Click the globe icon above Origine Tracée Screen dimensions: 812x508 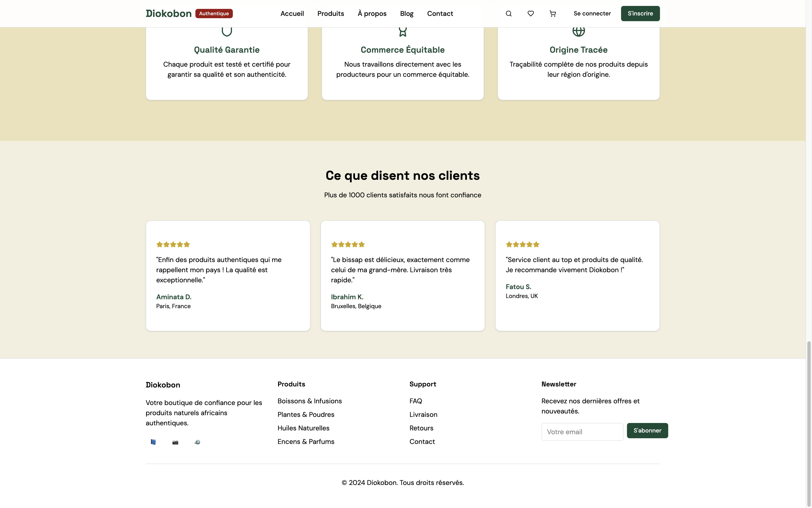pos(579,31)
